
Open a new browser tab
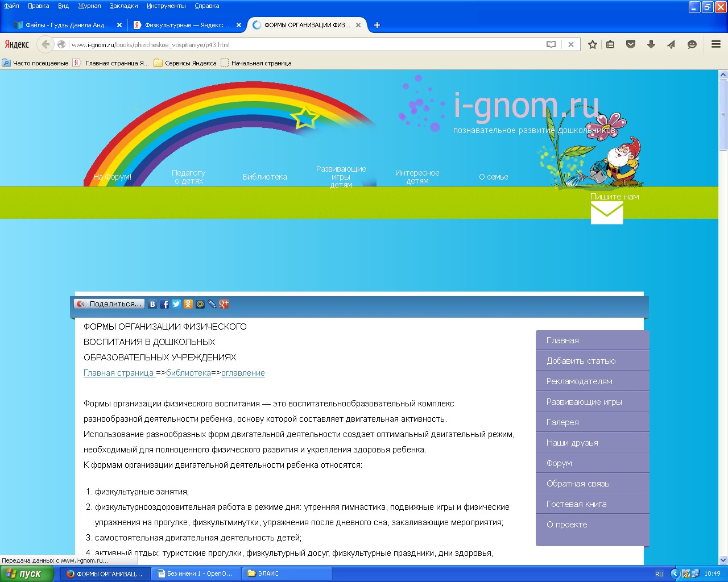(x=377, y=25)
